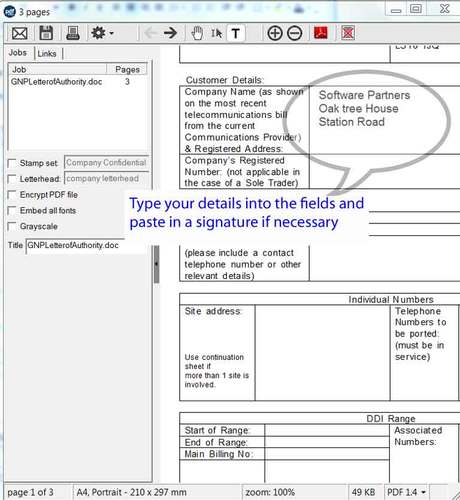
Task: Select GNPLetterofAuthority.doc job row
Action: point(78,82)
